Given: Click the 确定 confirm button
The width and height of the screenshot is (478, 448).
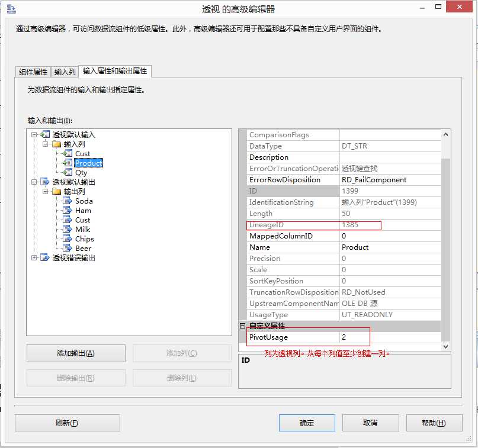Looking at the screenshot, I should 306,423.
